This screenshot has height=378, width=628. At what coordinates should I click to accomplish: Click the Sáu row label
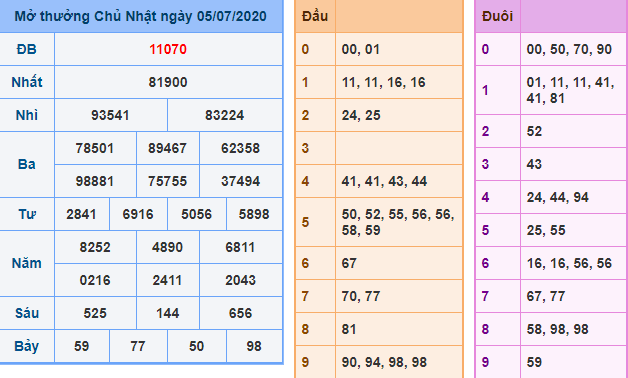coord(27,313)
